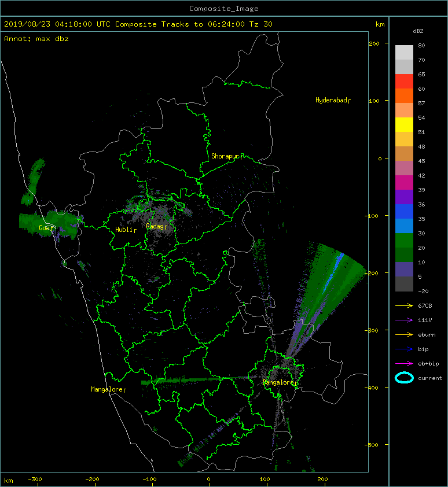This screenshot has height=487, width=448.
Task: Click the 0 tick on the vertical km axis
Action: (380, 158)
